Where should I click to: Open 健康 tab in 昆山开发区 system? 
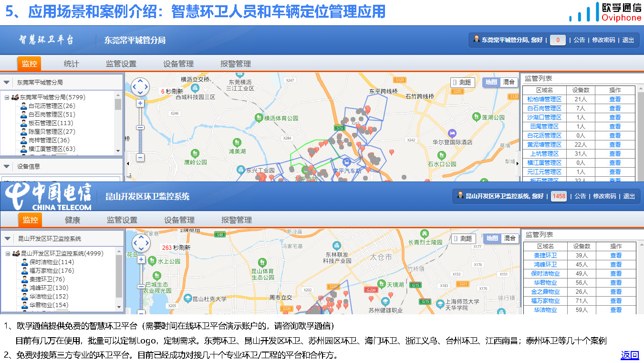tap(73, 220)
